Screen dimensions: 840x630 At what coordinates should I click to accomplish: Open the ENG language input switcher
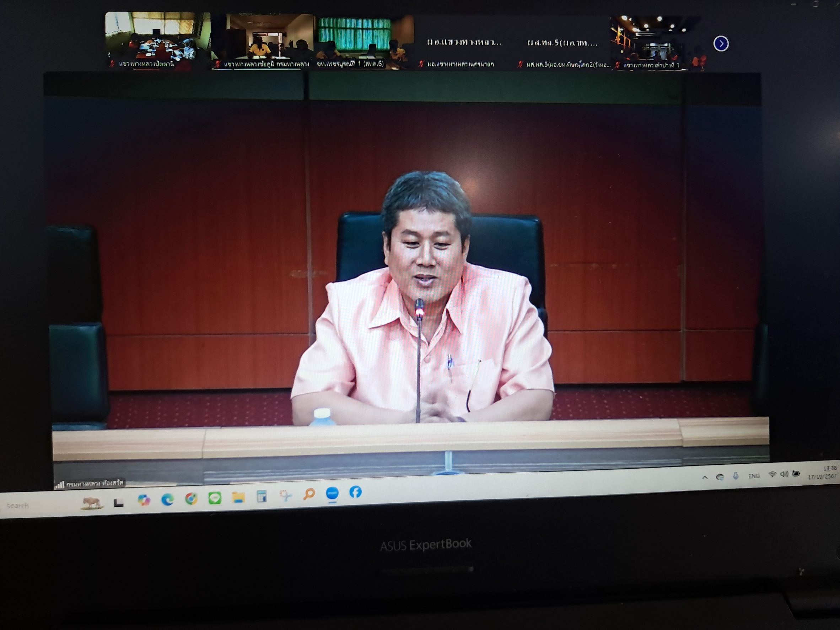tap(754, 476)
